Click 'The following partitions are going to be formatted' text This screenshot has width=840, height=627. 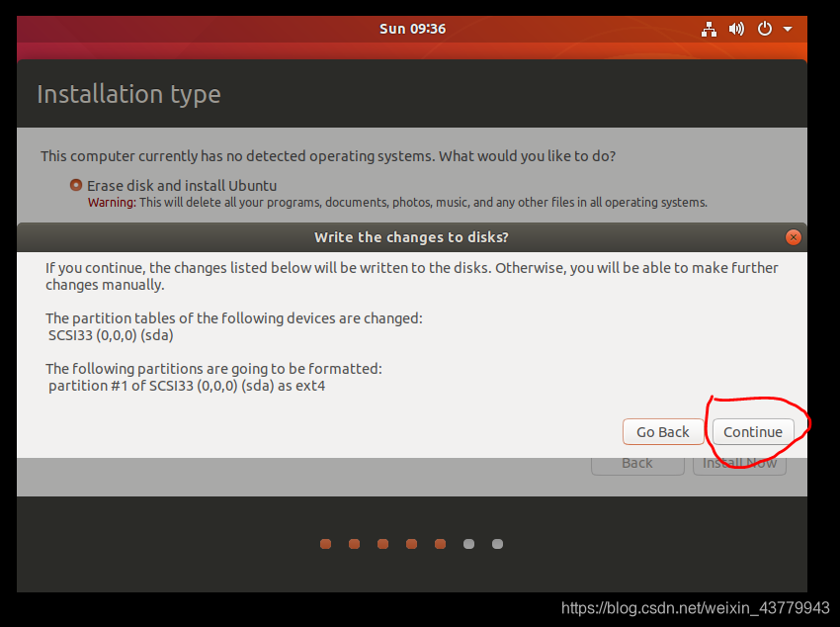pyautogui.click(x=213, y=369)
